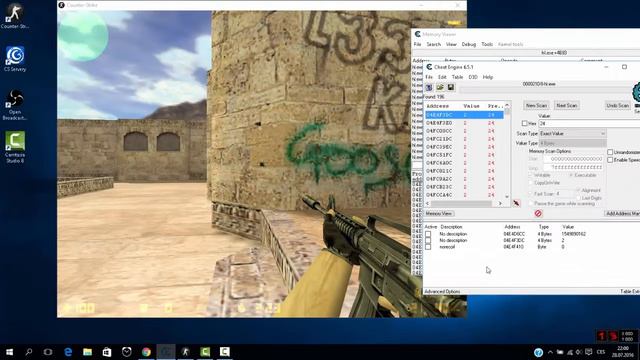
Task: Open Task View from the taskbar
Action: [x=48, y=352]
